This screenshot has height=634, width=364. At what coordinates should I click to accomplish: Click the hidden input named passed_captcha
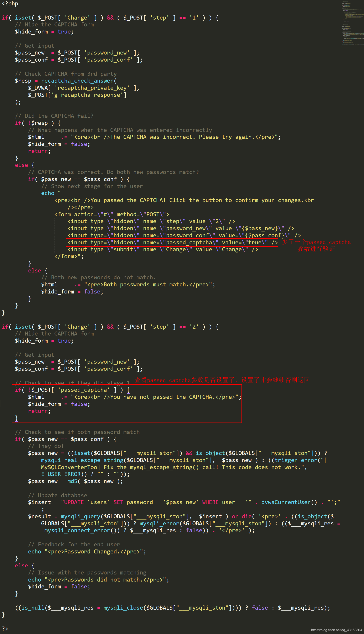coord(172,242)
